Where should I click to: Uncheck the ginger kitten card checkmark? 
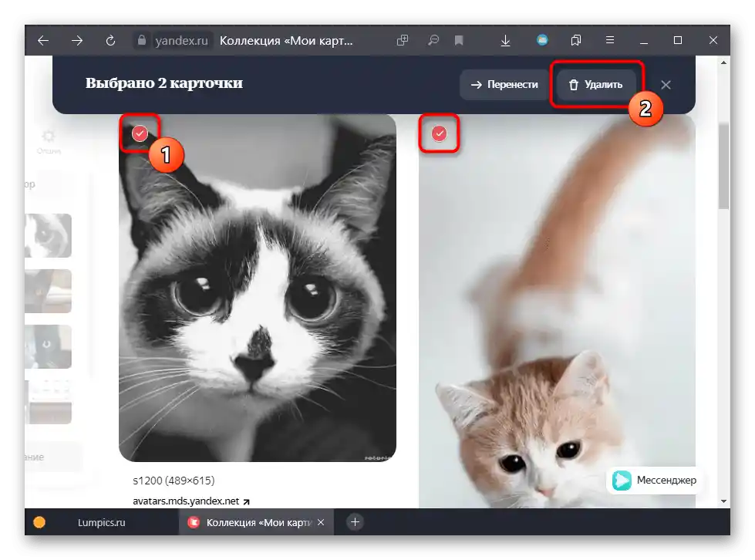[x=439, y=133]
